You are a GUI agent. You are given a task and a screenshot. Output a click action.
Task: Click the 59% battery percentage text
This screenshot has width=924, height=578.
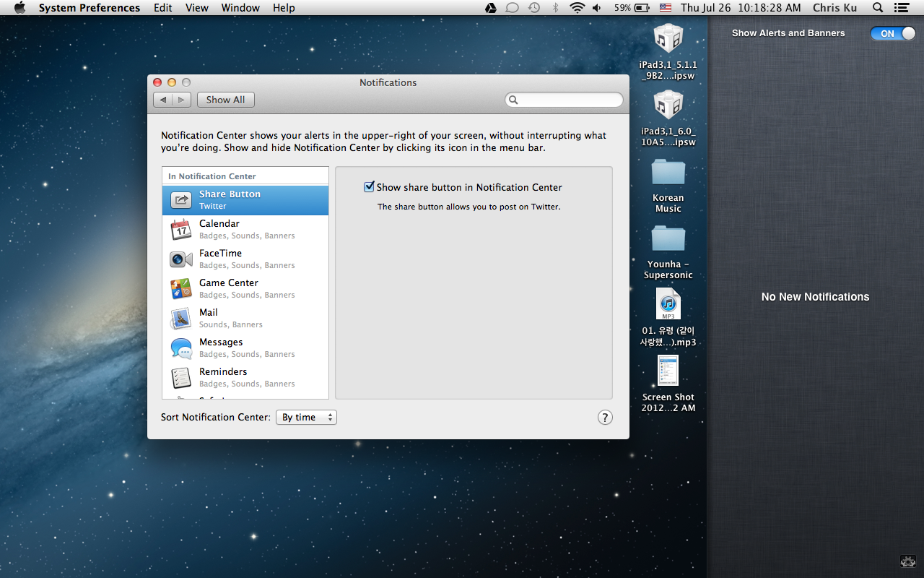(622, 8)
